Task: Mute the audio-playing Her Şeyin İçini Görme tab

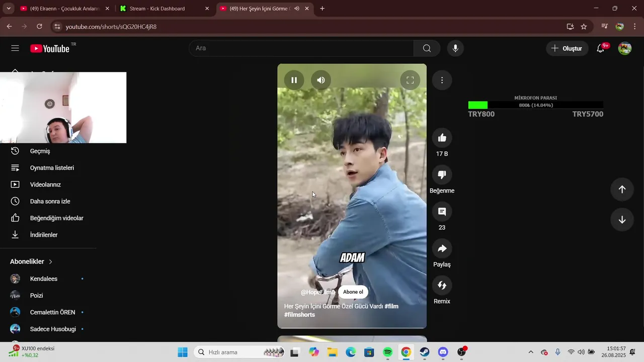Action: point(297,9)
